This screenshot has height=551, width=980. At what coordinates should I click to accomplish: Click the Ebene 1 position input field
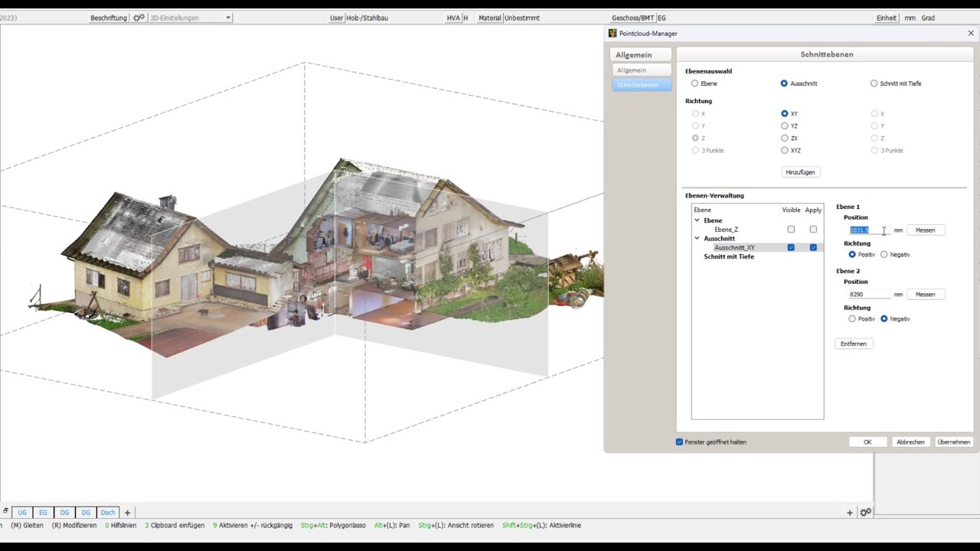point(869,230)
